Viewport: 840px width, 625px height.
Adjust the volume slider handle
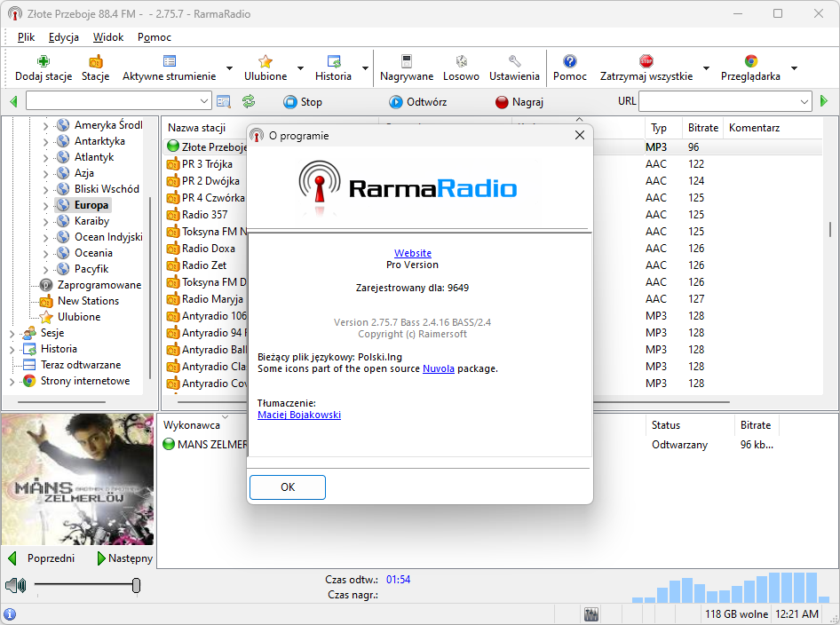coord(136,585)
